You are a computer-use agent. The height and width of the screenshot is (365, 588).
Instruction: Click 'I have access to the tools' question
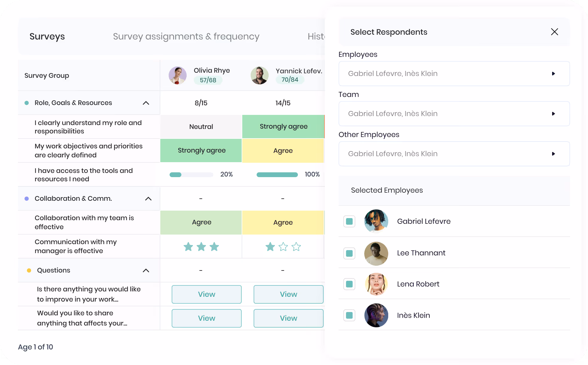point(84,175)
